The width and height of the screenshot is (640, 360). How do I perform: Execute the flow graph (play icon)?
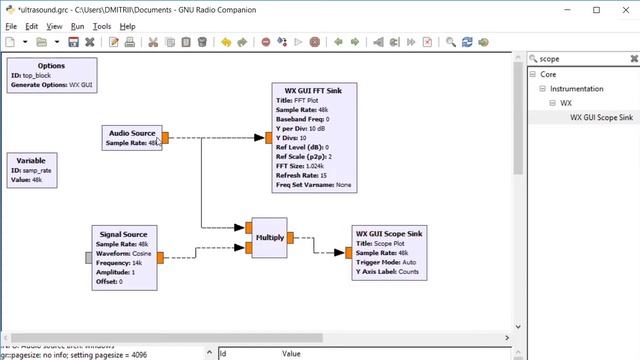[298, 42]
